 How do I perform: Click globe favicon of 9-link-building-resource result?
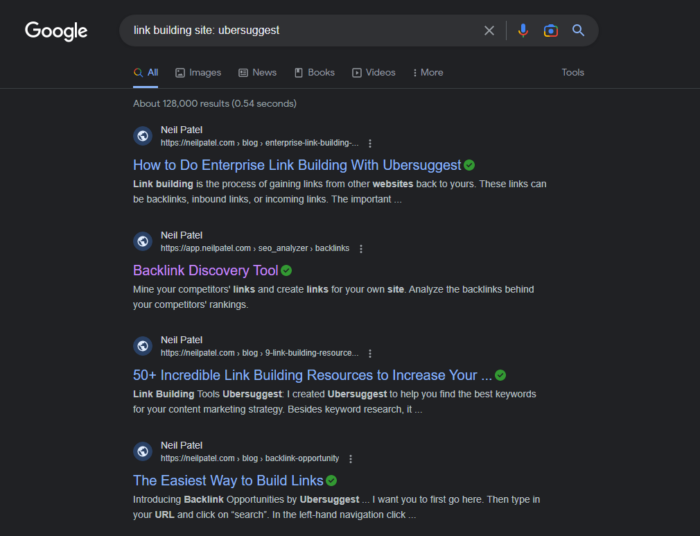coord(143,346)
